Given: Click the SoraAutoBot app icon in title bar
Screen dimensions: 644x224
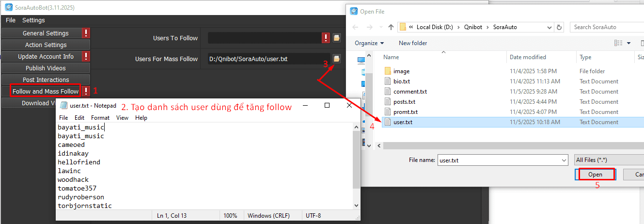Looking at the screenshot, I should (x=8, y=8).
